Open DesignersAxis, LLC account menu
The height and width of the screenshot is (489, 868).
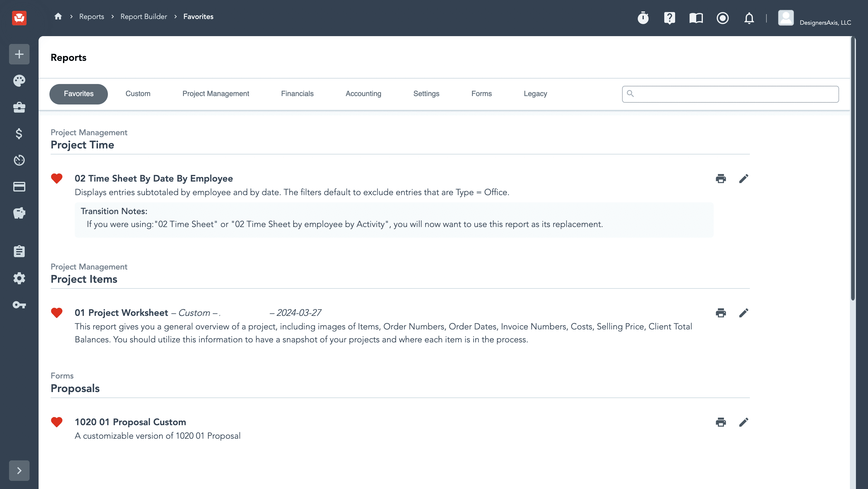(x=825, y=23)
